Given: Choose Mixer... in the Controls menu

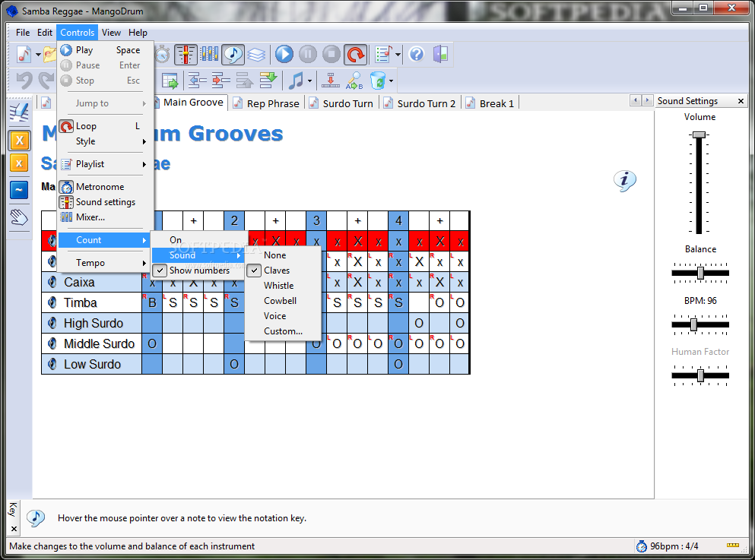Looking at the screenshot, I should point(106,217).
